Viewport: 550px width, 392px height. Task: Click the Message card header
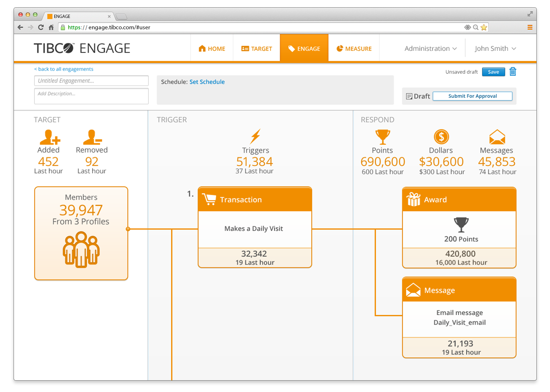pos(459,290)
